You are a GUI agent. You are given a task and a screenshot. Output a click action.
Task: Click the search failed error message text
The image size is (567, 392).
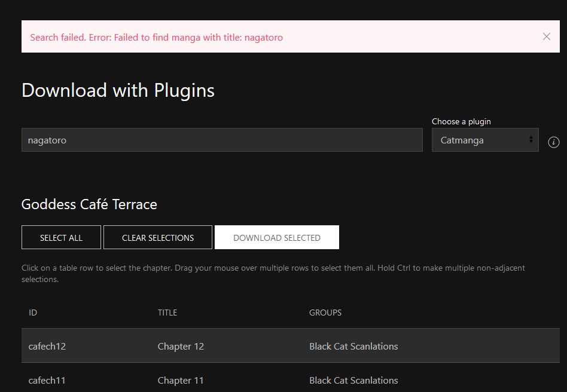click(156, 38)
